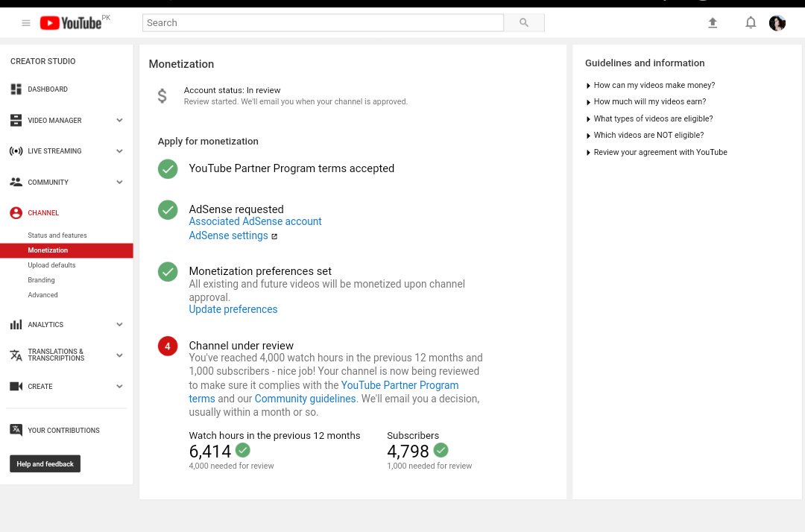Click 'Account status: In review' text

tap(232, 90)
